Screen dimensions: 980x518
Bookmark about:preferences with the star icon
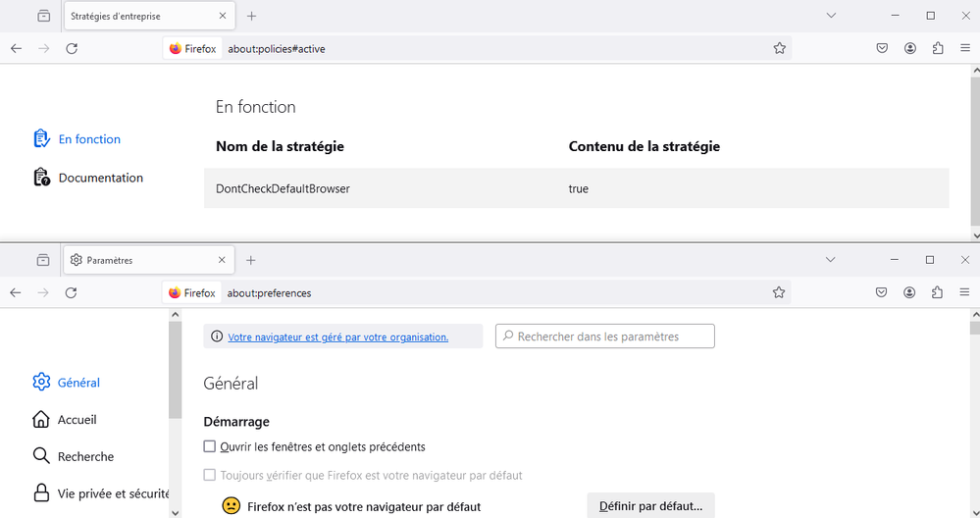(x=779, y=292)
